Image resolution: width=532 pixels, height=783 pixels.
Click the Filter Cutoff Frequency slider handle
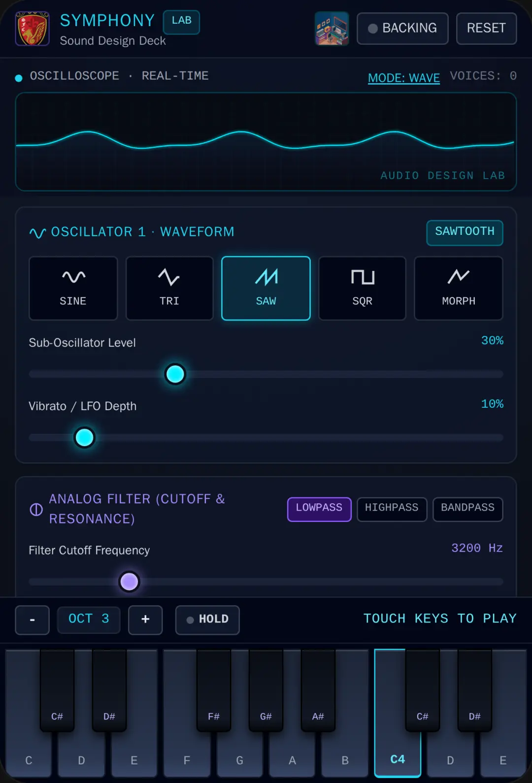[130, 582]
